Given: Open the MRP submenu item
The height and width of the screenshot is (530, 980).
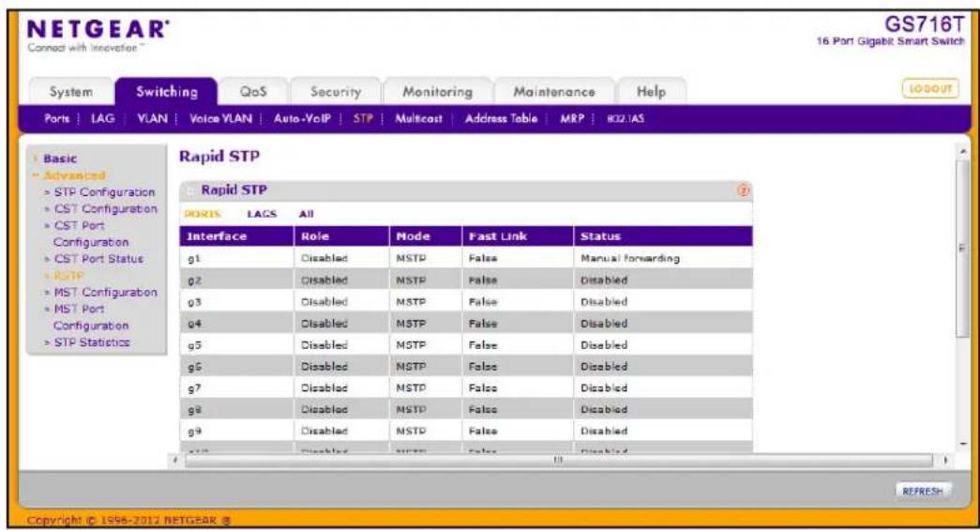Looking at the screenshot, I should [572, 118].
